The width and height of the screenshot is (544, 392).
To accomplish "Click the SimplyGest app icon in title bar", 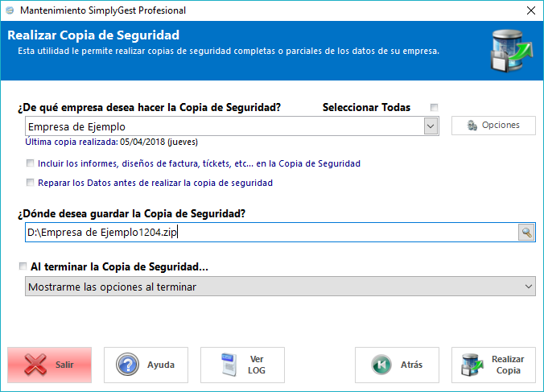I will coord(10,10).
